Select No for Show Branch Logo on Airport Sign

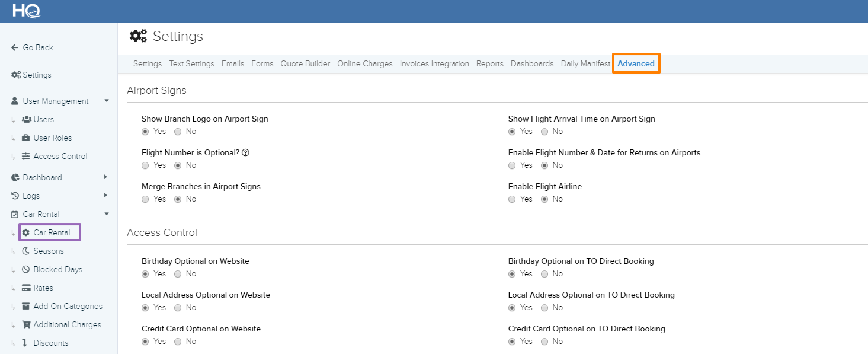coord(178,132)
